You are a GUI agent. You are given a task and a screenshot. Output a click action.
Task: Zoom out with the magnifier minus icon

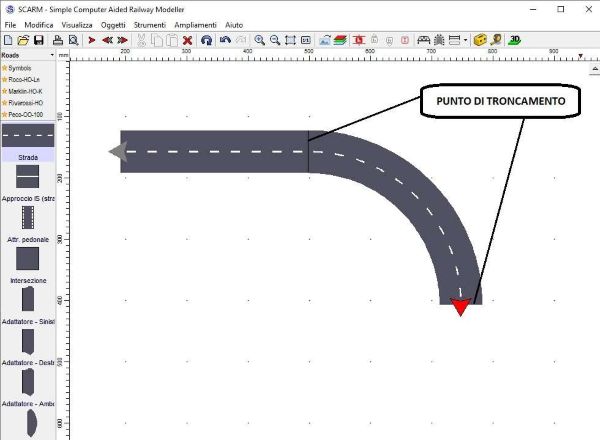(275, 40)
